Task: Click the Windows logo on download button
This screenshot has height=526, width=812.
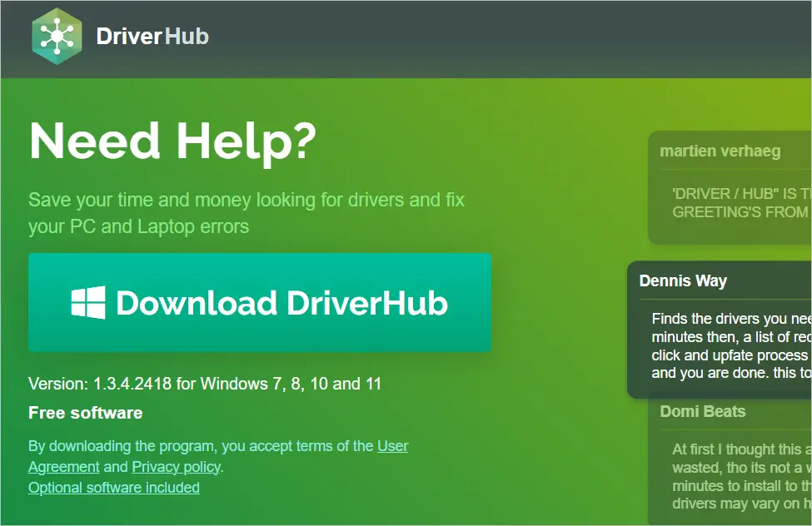Action: pyautogui.click(x=88, y=302)
